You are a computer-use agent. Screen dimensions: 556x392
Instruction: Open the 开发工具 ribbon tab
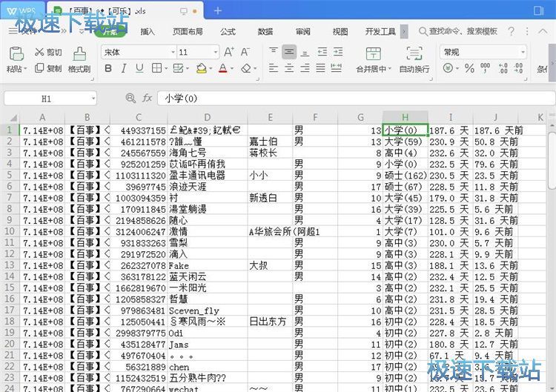click(380, 32)
